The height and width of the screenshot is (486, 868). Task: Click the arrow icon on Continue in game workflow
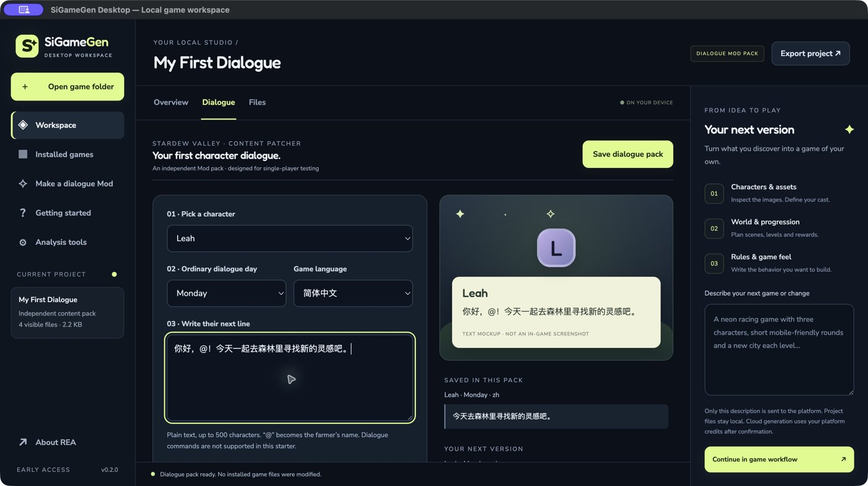coord(843,459)
